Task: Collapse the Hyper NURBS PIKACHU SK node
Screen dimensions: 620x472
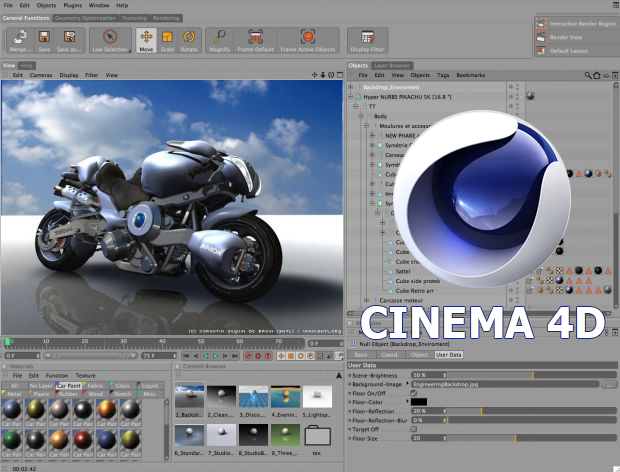Action: pos(350,96)
